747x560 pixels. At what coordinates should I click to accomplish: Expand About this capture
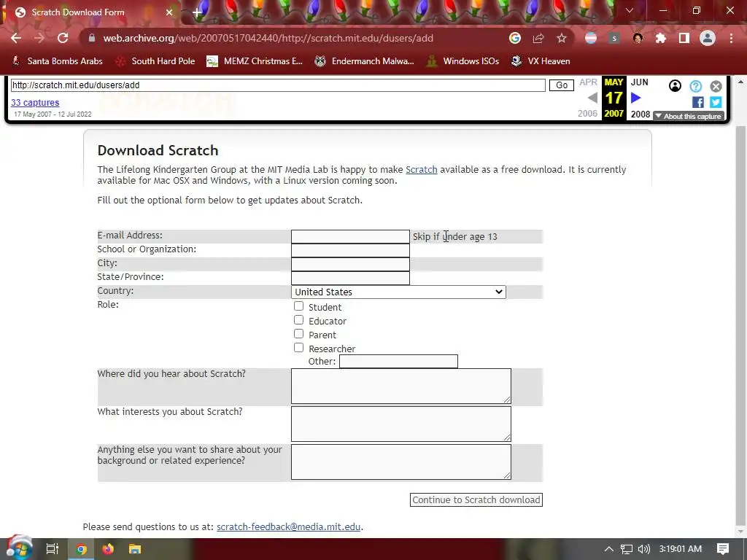point(689,116)
